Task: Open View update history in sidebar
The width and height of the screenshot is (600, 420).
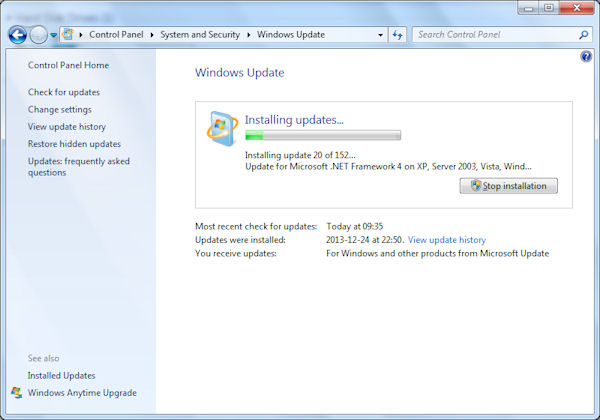Action: pyautogui.click(x=67, y=127)
